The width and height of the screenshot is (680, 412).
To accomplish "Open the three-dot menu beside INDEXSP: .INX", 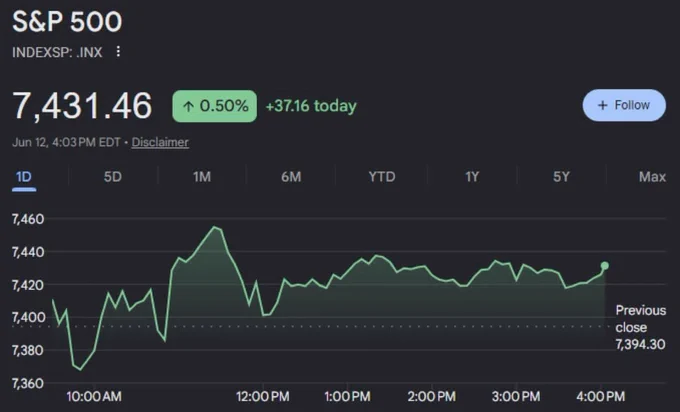I will [x=118, y=52].
